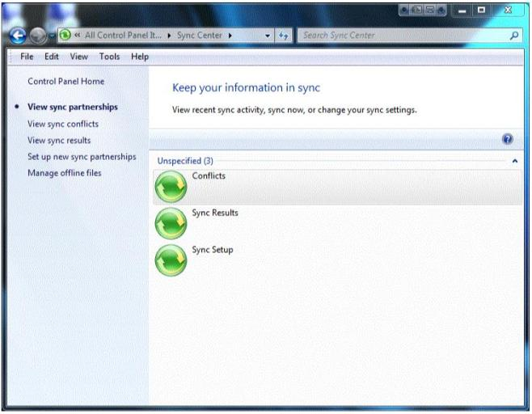Click the Conflicts sync icon
532x414 pixels.
(x=171, y=187)
